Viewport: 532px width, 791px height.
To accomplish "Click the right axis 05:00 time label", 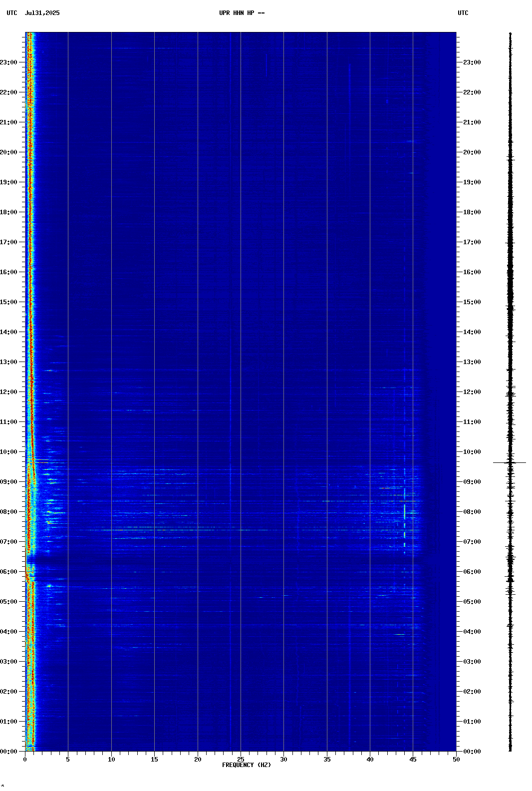I will 472,602.
